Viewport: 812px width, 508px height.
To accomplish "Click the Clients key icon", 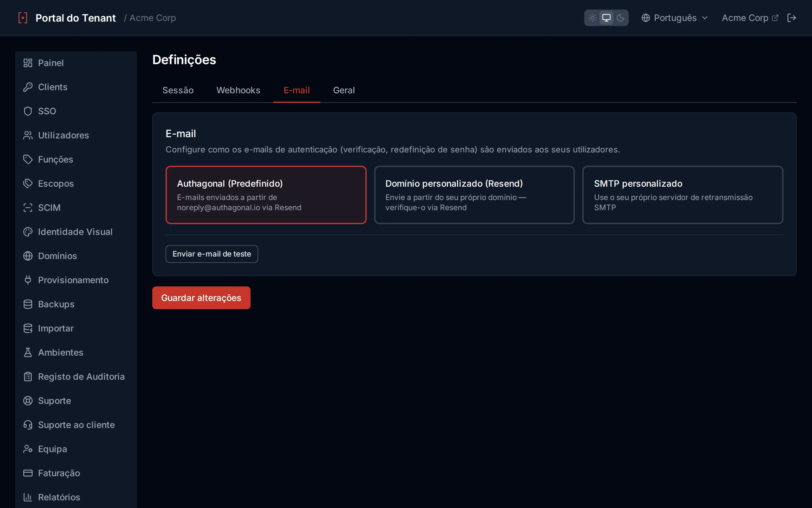I will click(x=28, y=87).
